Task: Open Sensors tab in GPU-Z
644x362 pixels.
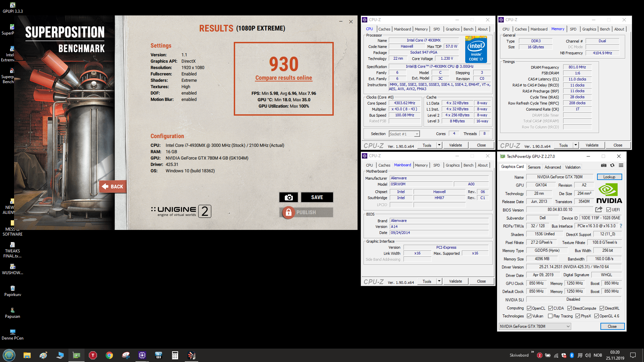Action: pyautogui.click(x=534, y=167)
